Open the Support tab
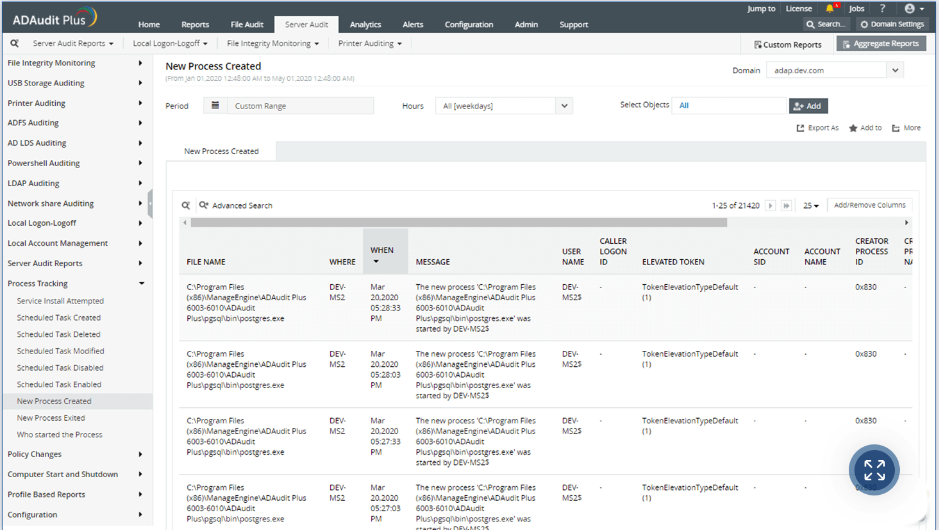Image resolution: width=939 pixels, height=530 pixels. [x=573, y=25]
